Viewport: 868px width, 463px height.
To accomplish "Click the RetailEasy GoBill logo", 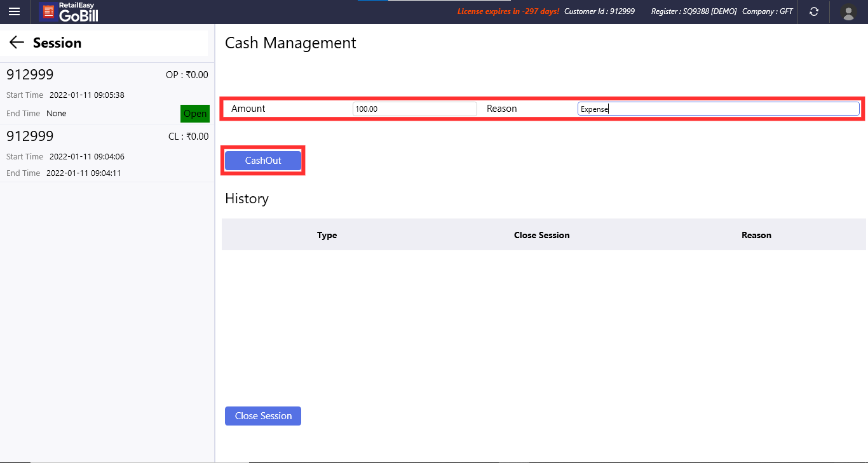I will click(x=69, y=11).
